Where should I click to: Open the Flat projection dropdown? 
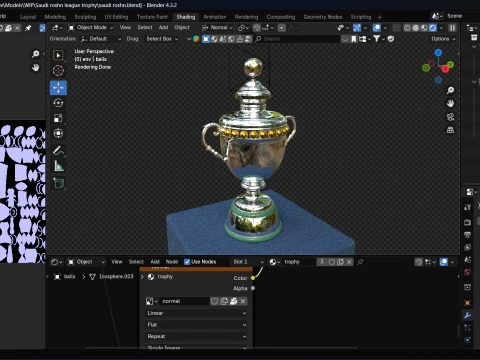point(197,325)
